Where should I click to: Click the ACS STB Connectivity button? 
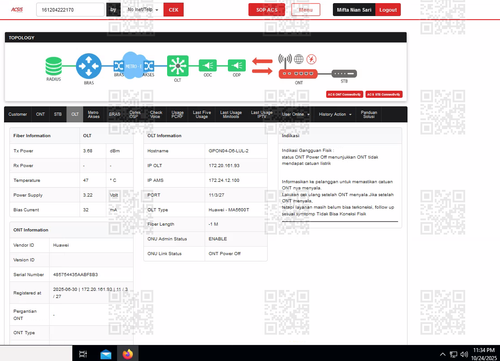(384, 94)
